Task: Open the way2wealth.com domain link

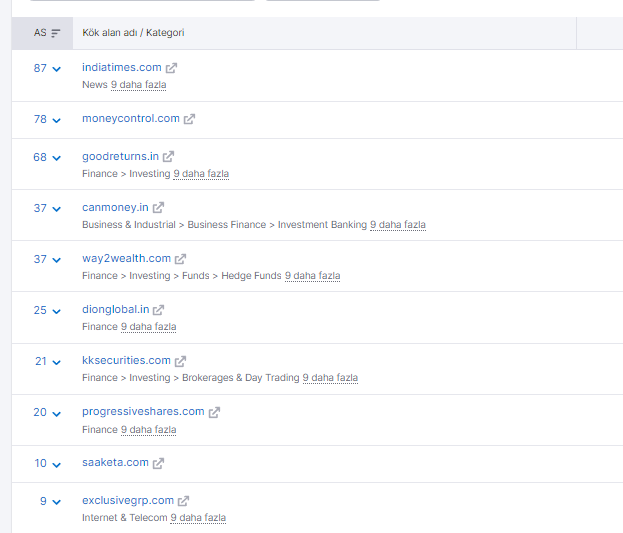Action: coord(126,258)
